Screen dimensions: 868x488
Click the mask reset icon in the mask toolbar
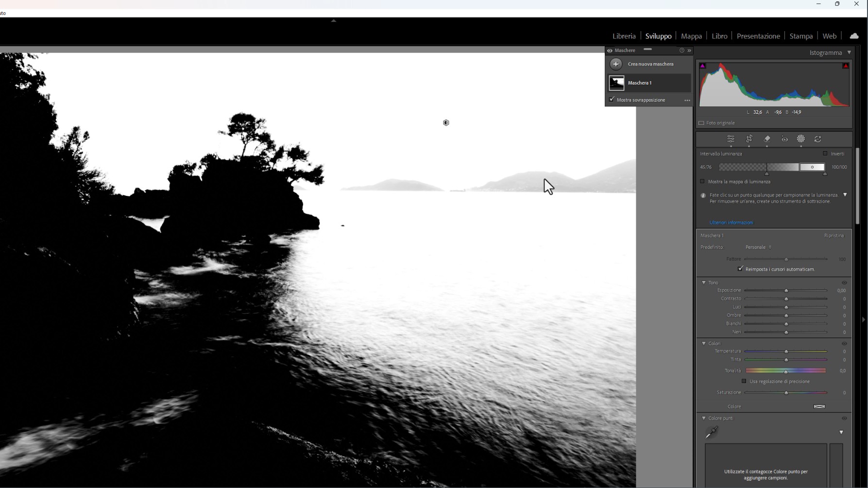pyautogui.click(x=818, y=139)
